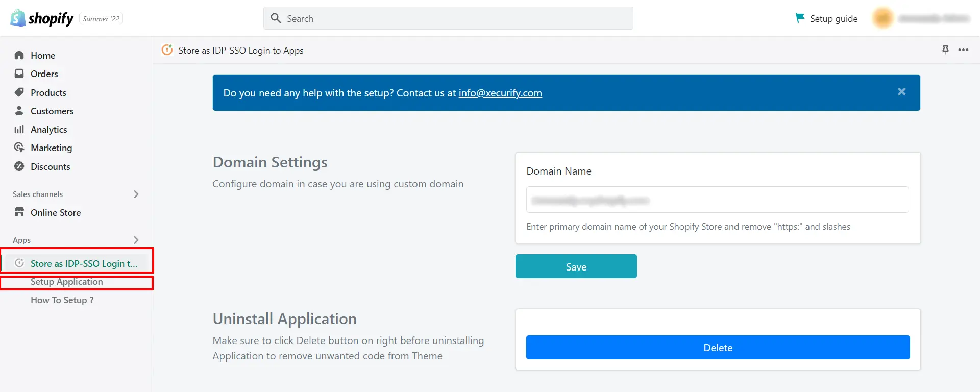The height and width of the screenshot is (392, 980).
Task: Open Discounts in sidebar
Action: [x=51, y=166]
